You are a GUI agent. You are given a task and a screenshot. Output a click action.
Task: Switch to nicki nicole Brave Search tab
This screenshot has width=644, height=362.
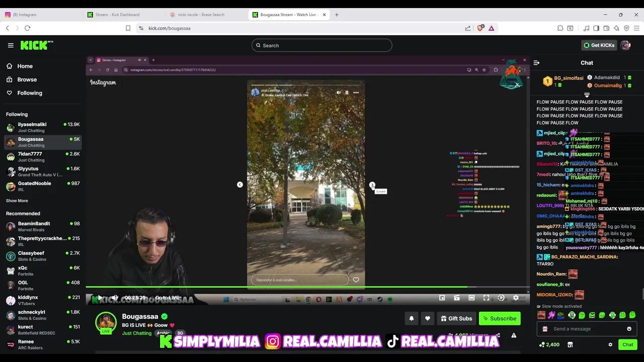coord(205,15)
